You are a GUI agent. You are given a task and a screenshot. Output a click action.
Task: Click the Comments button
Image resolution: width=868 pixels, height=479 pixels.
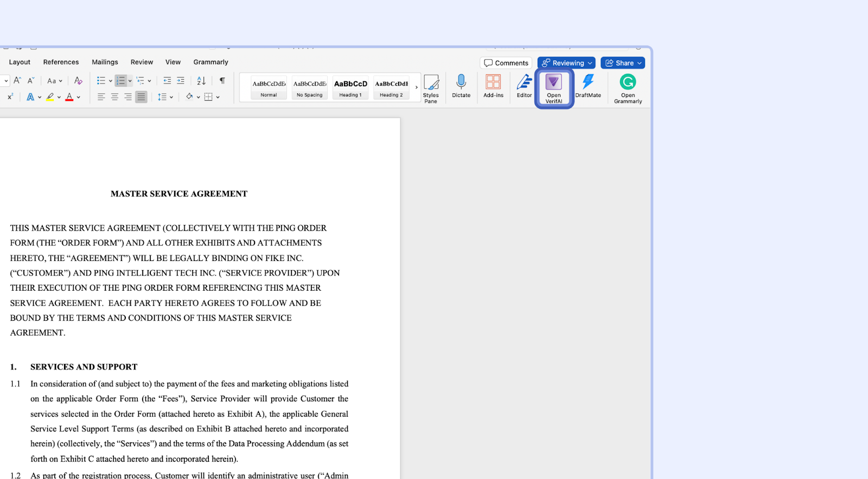[x=506, y=63]
